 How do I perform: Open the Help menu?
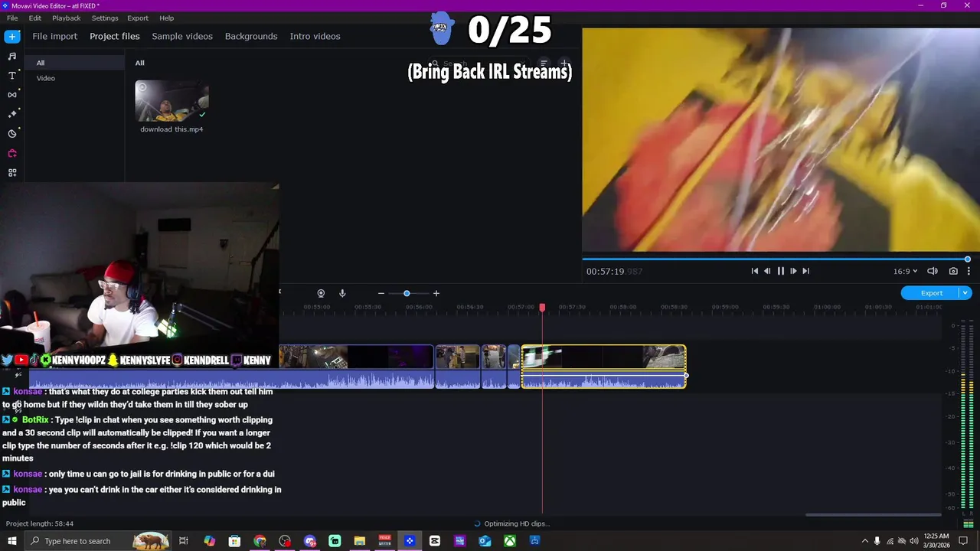pyautogui.click(x=166, y=18)
